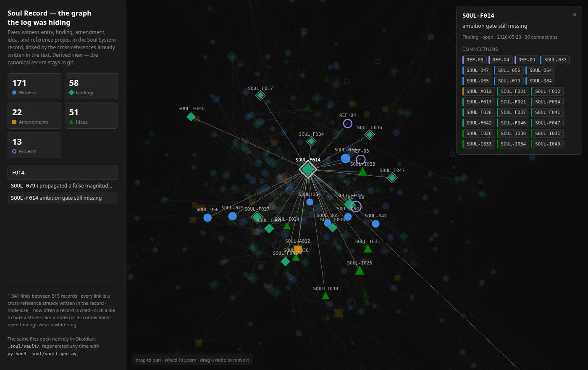The height and width of the screenshot is (370, 588).
Task: Toggle the Projects store tile
Action: point(34,145)
